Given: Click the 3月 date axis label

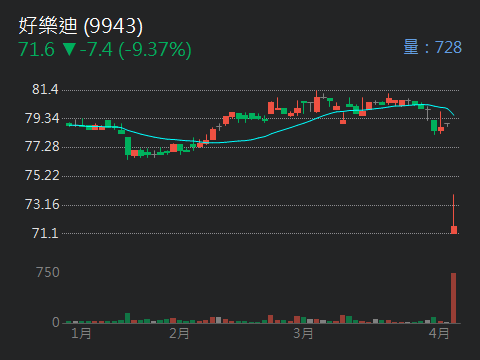Looking at the screenshot, I should (x=303, y=333).
